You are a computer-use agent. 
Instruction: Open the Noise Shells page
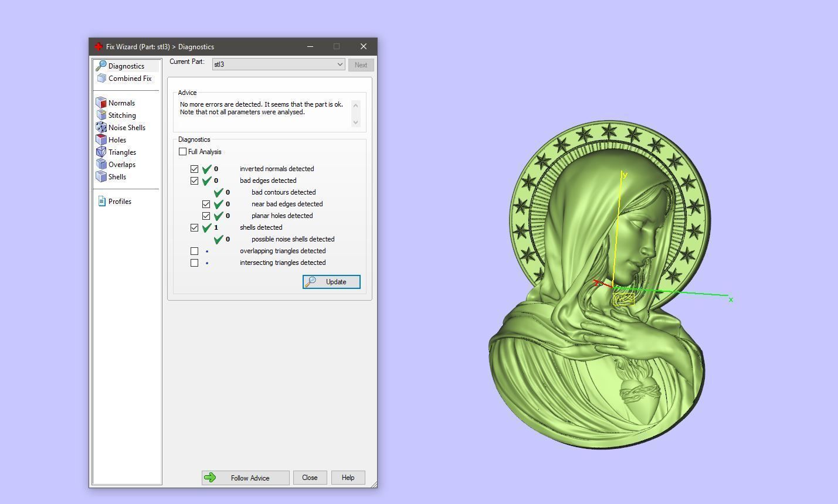pos(127,128)
